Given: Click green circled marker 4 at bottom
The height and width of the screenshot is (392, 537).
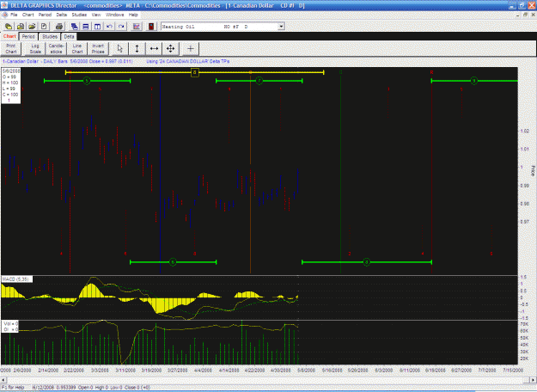Looking at the screenshot, I should tap(366, 262).
